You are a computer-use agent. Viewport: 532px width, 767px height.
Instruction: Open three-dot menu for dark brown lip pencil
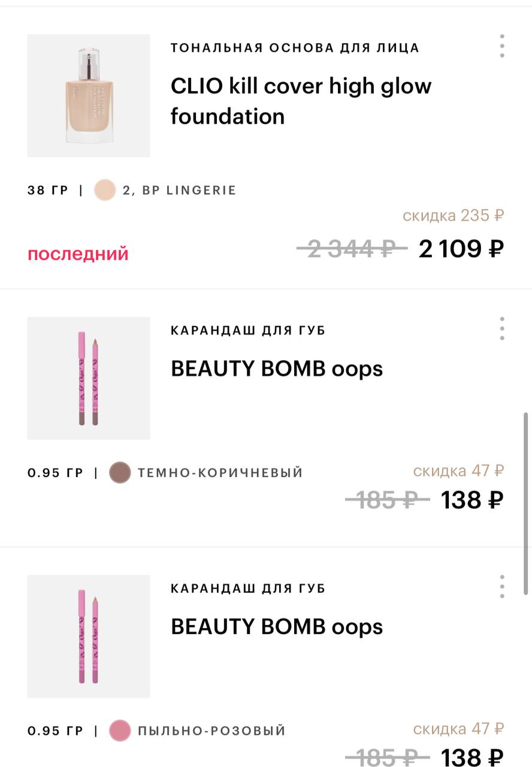pos(501,328)
